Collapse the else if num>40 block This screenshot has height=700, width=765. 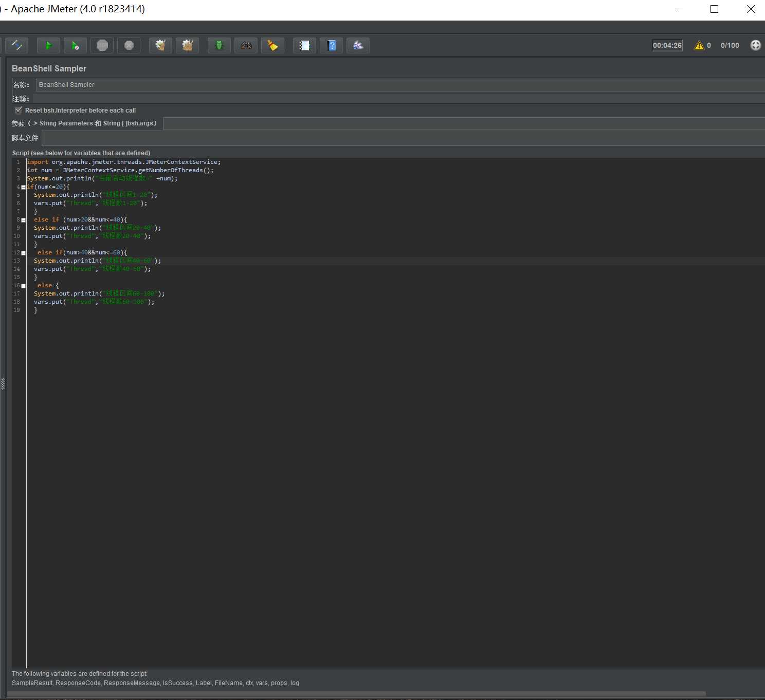point(23,253)
